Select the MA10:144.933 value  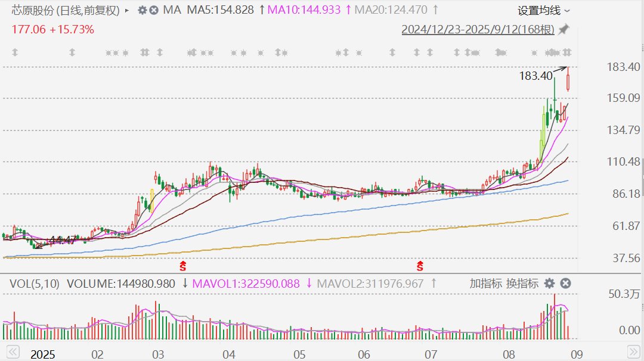click(304, 10)
